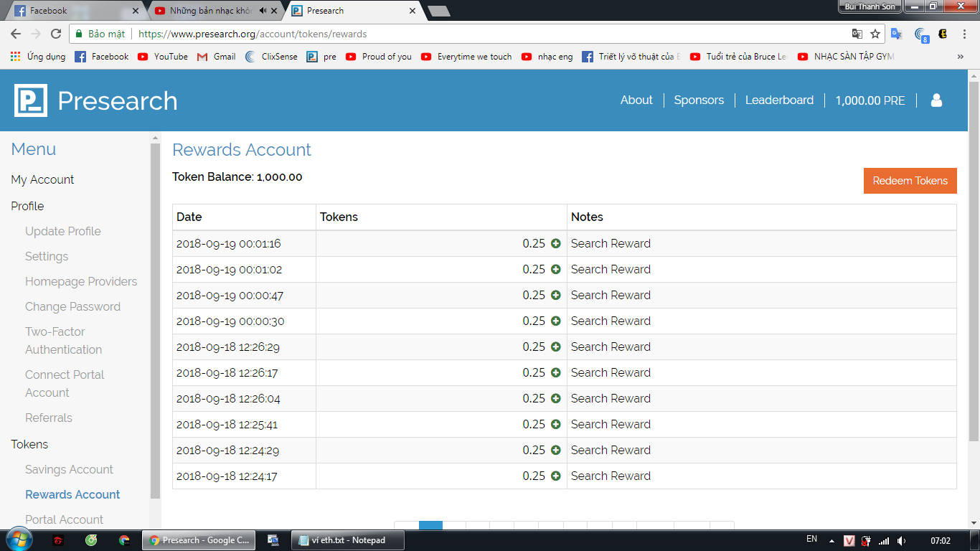The height and width of the screenshot is (551, 980).
Task: Click the green plus icon for 00:01:16 reward
Action: pos(556,243)
